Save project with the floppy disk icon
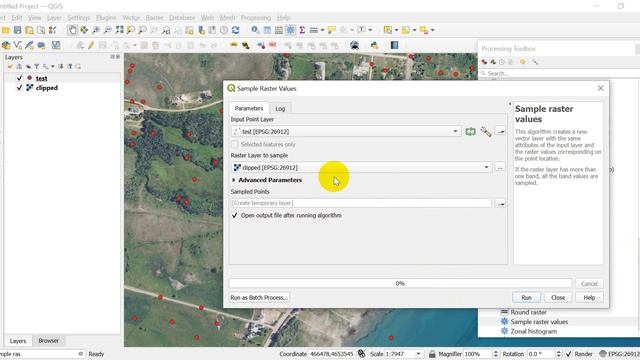This screenshot has height=360, width=640. [x=17, y=30]
